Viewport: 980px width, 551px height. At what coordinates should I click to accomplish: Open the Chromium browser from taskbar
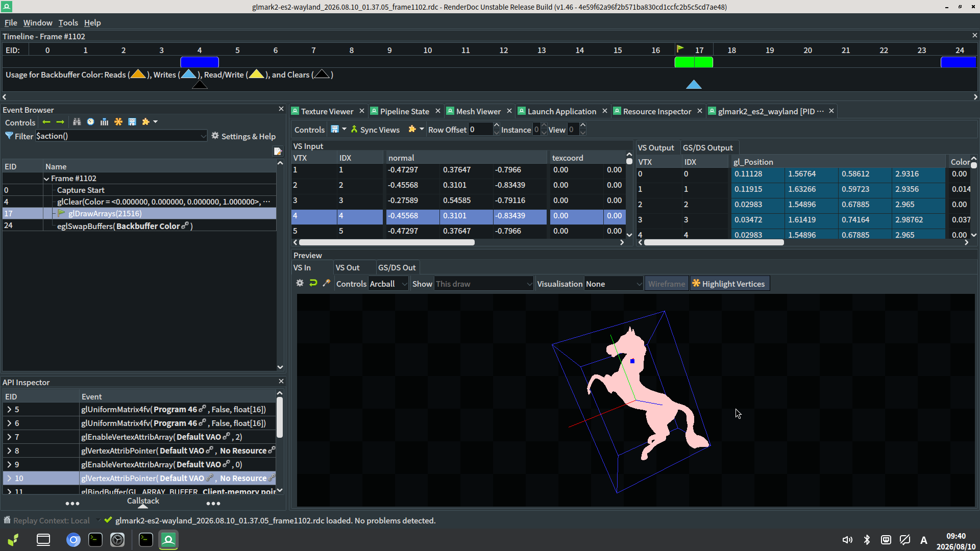[x=73, y=540]
